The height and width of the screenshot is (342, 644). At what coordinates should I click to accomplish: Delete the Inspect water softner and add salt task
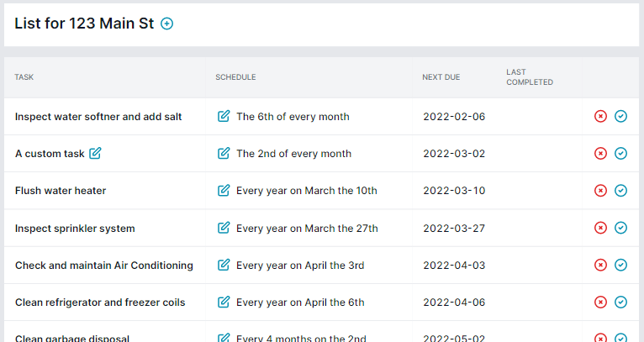coord(600,117)
